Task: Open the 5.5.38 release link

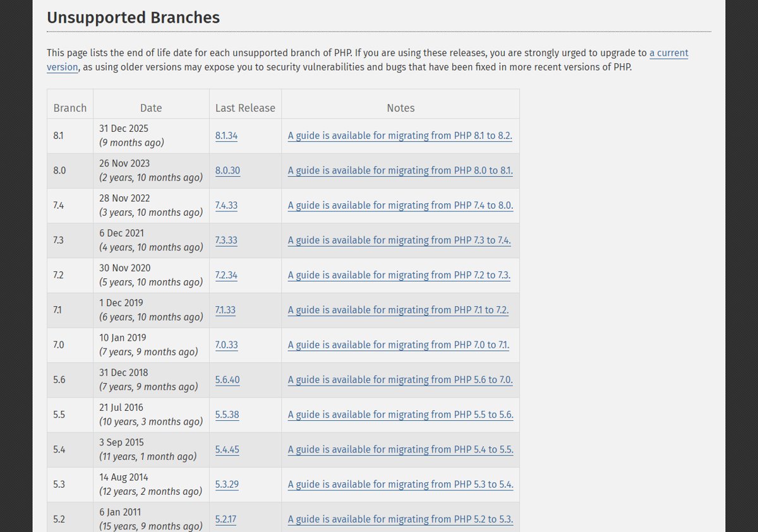Action: tap(227, 415)
